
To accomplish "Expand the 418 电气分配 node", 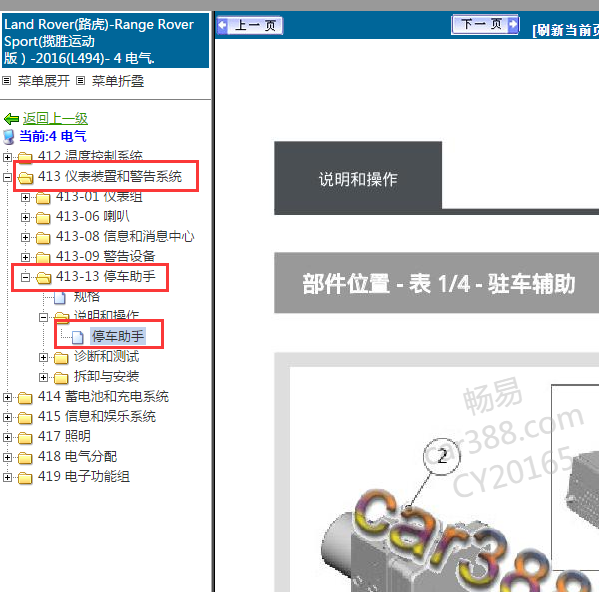I will (x=7, y=457).
